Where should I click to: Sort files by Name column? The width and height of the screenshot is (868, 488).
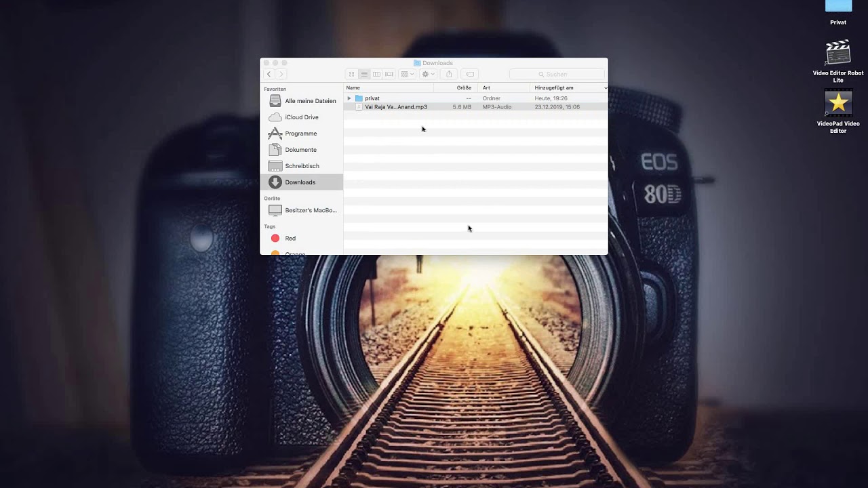coord(389,88)
